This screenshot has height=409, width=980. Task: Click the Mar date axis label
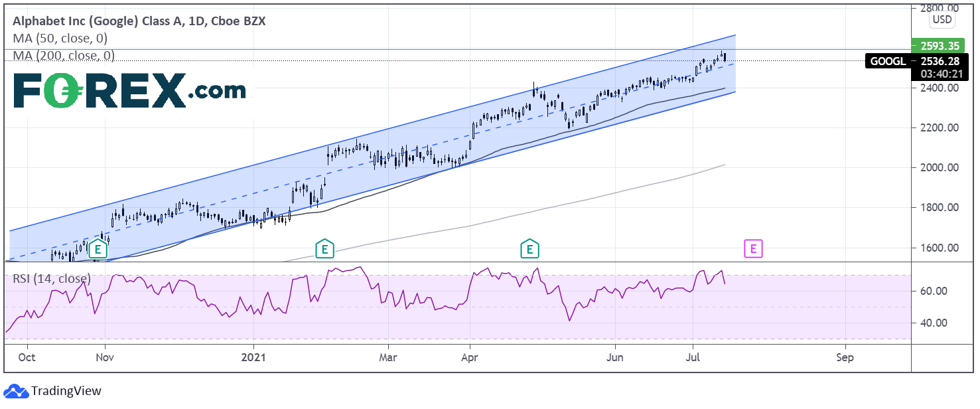click(x=388, y=357)
